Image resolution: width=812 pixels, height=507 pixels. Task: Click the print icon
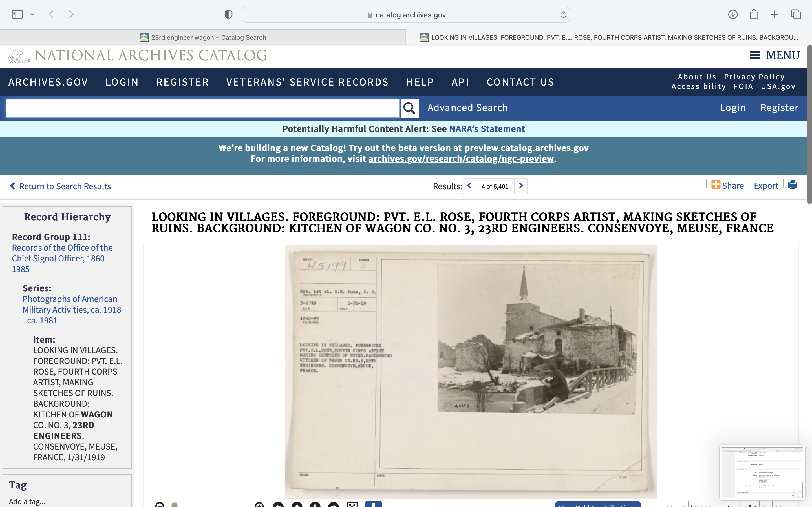793,185
